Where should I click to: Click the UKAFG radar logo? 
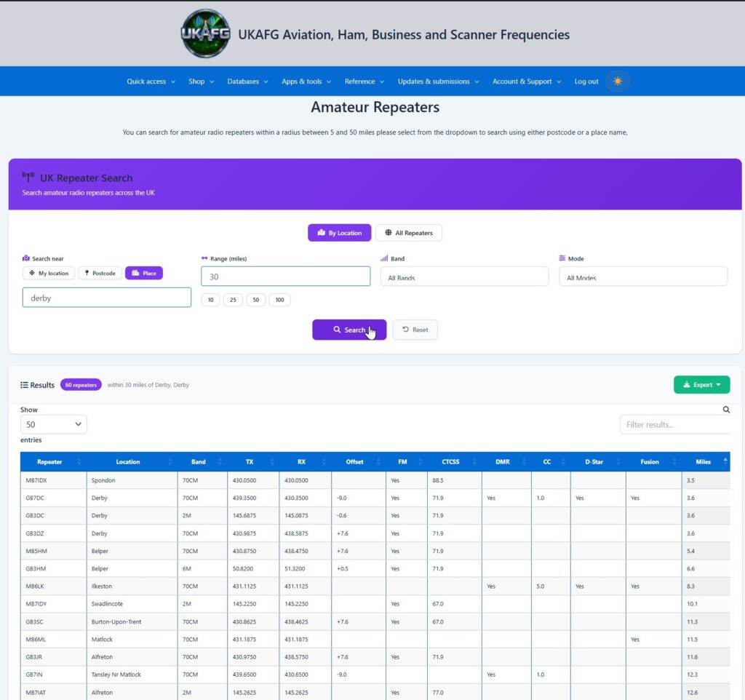(206, 33)
